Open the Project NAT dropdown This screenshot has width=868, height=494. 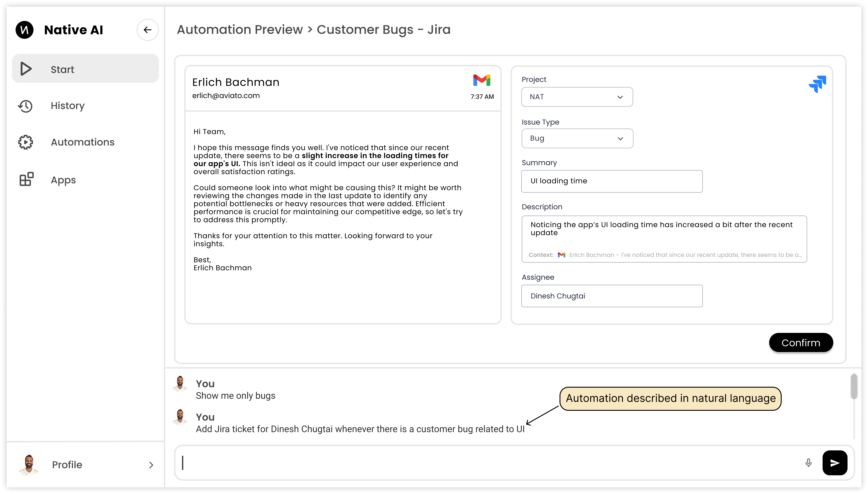point(577,97)
